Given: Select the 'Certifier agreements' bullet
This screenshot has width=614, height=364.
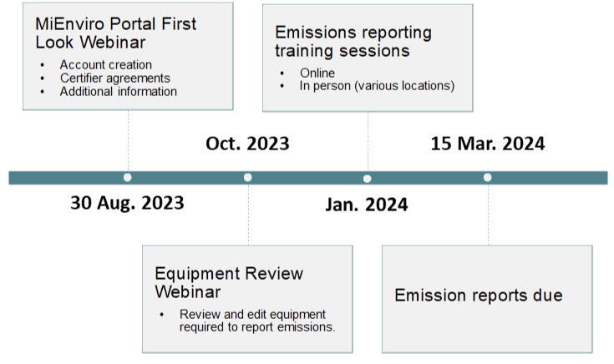Looking at the screenshot, I should click(x=114, y=78).
